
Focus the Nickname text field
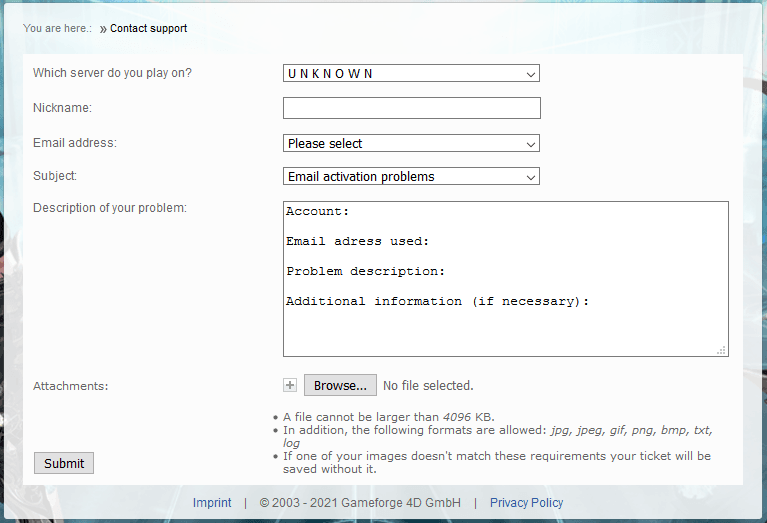[411, 108]
